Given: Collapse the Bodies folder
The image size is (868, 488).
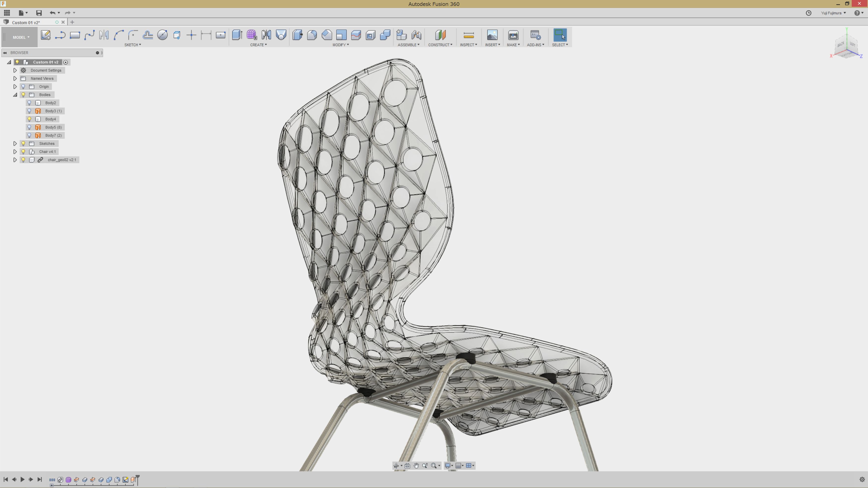Looking at the screenshot, I should pyautogui.click(x=15, y=95).
